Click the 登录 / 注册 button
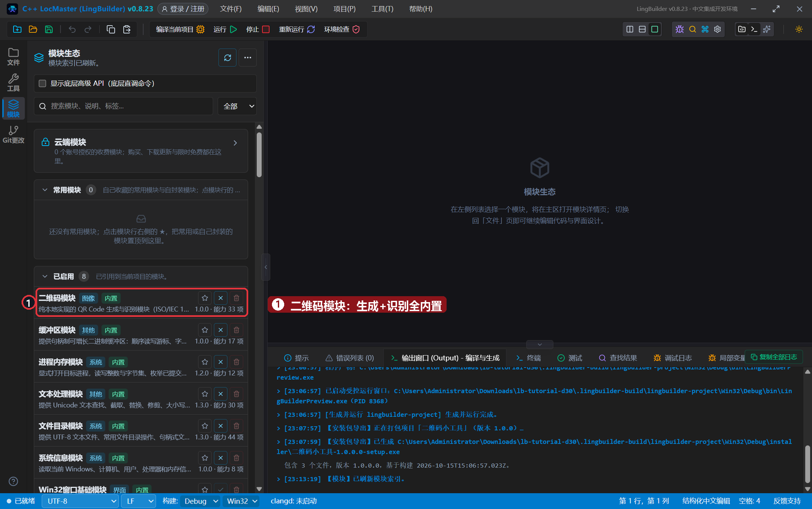Viewport: 812px width, 509px height. [x=183, y=9]
